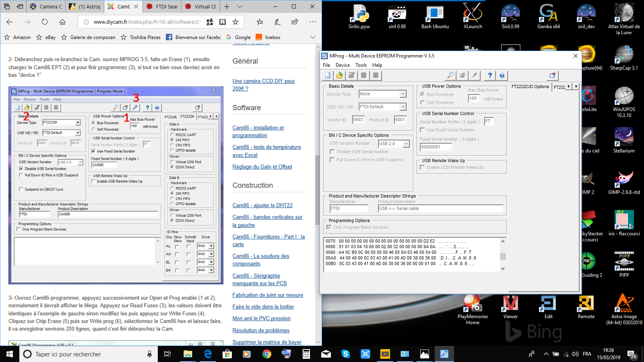644x362 pixels.
Task: Click the magnifier Scan icon in MProg
Action: point(450,75)
